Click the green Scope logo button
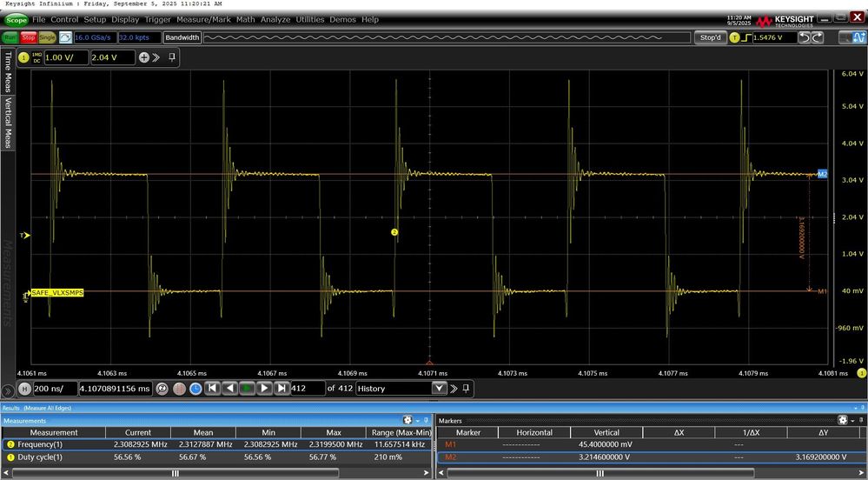The width and height of the screenshot is (868, 480). pyautogui.click(x=16, y=20)
